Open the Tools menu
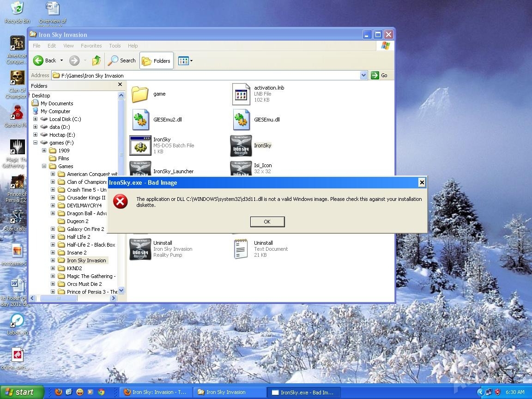This screenshot has width=532, height=399. pos(115,46)
